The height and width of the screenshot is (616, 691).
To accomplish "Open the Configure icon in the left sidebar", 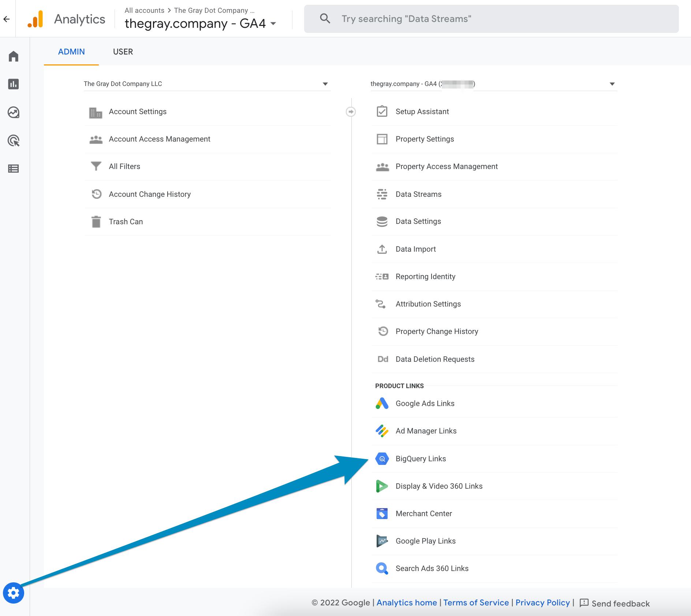I will pos(14,168).
